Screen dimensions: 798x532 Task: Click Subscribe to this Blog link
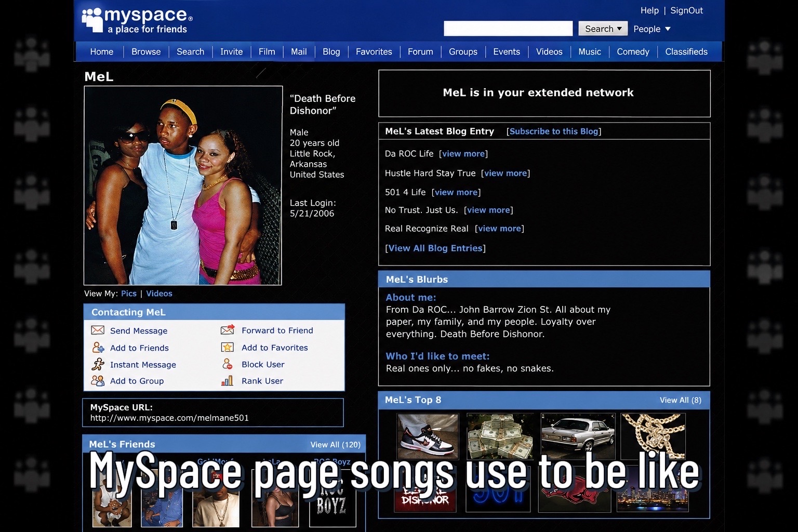pos(554,131)
